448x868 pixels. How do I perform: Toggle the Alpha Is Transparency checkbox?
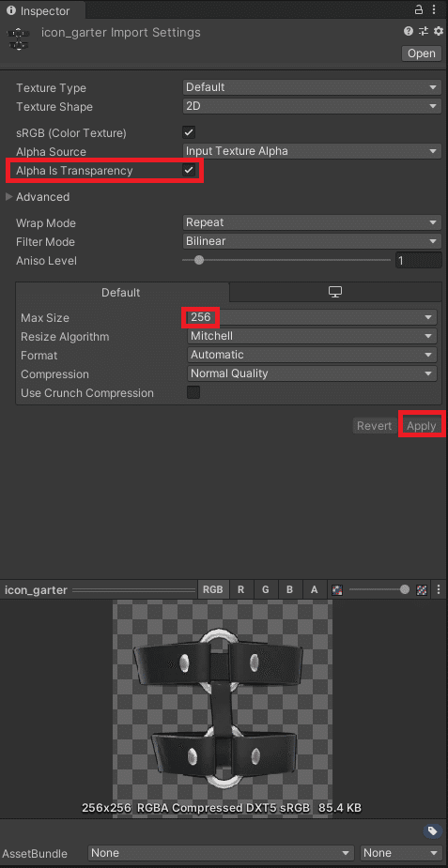click(189, 170)
